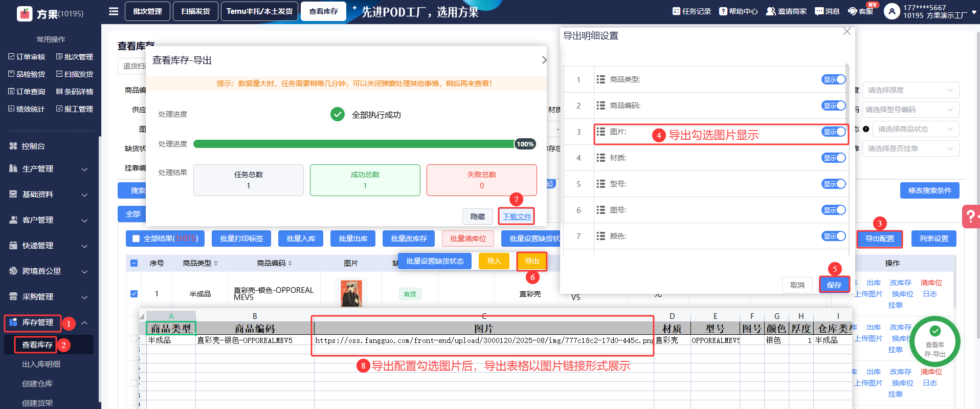980x409 pixels.
Task: Click the drag handle icon for 颜色 row
Action: pos(601,236)
